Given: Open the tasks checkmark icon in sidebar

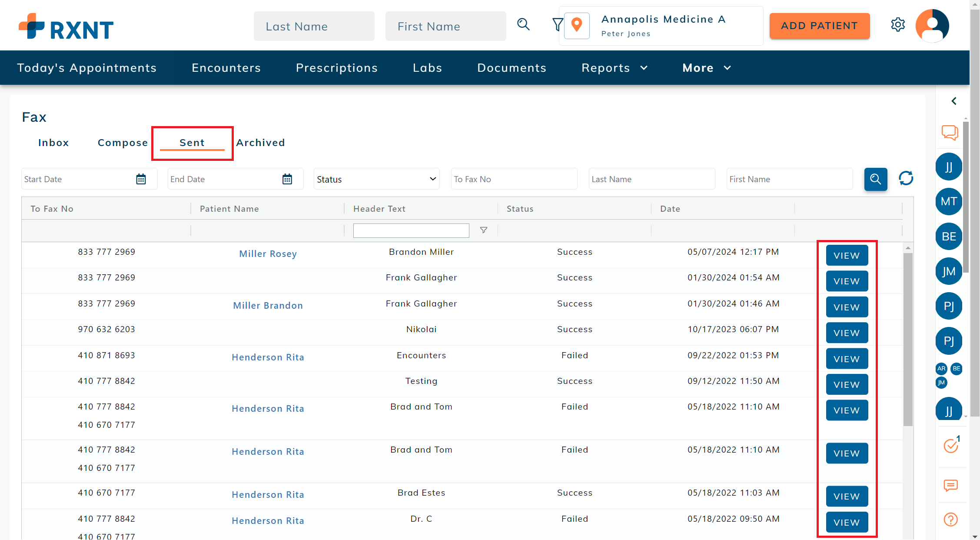Looking at the screenshot, I should 950,446.
